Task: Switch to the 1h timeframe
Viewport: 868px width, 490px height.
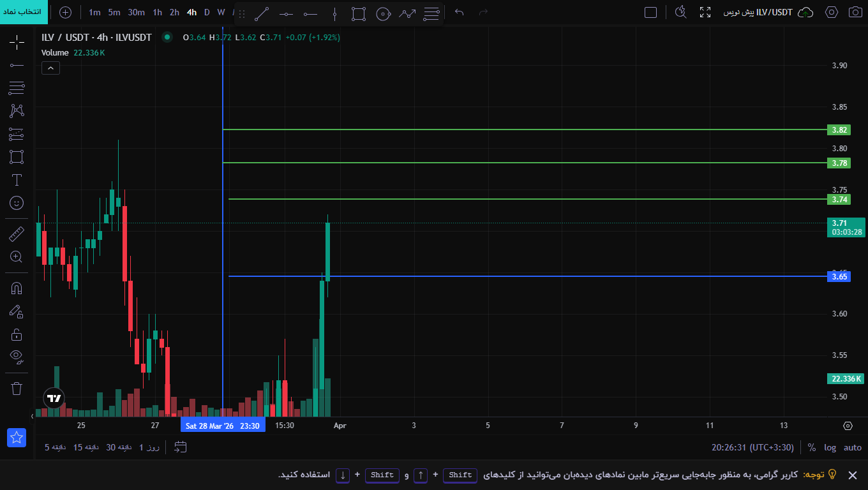Action: 157,12
